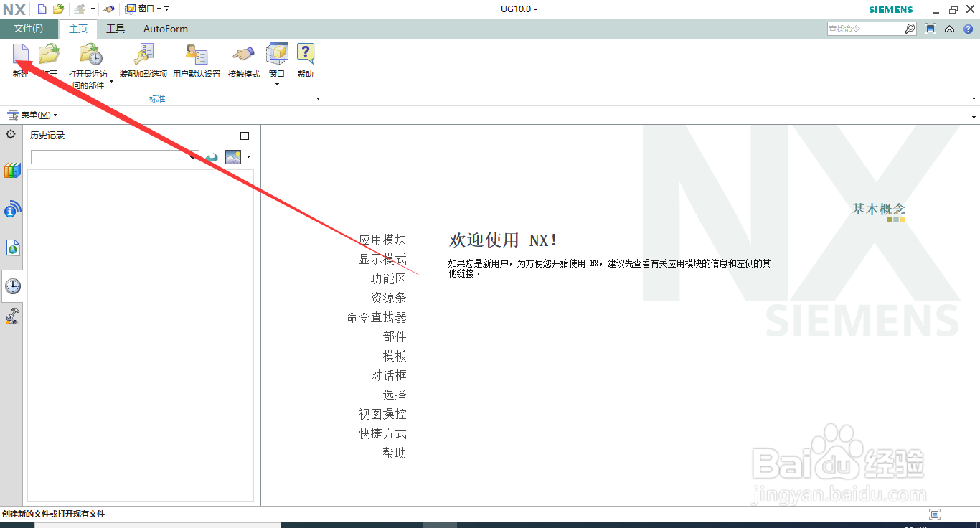The height and width of the screenshot is (528, 980).
Task: Open the 应用模块 welcome link
Action: pyautogui.click(x=382, y=240)
